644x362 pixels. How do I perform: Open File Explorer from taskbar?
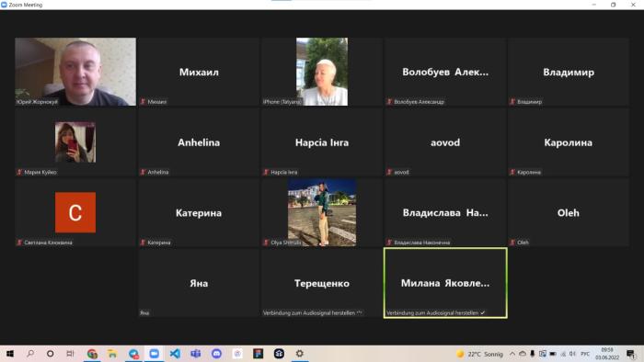(112, 354)
